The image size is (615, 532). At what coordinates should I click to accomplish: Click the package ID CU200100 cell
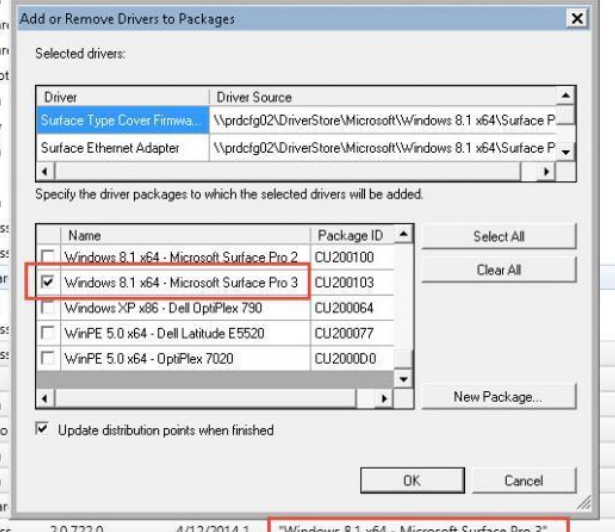[352, 257]
